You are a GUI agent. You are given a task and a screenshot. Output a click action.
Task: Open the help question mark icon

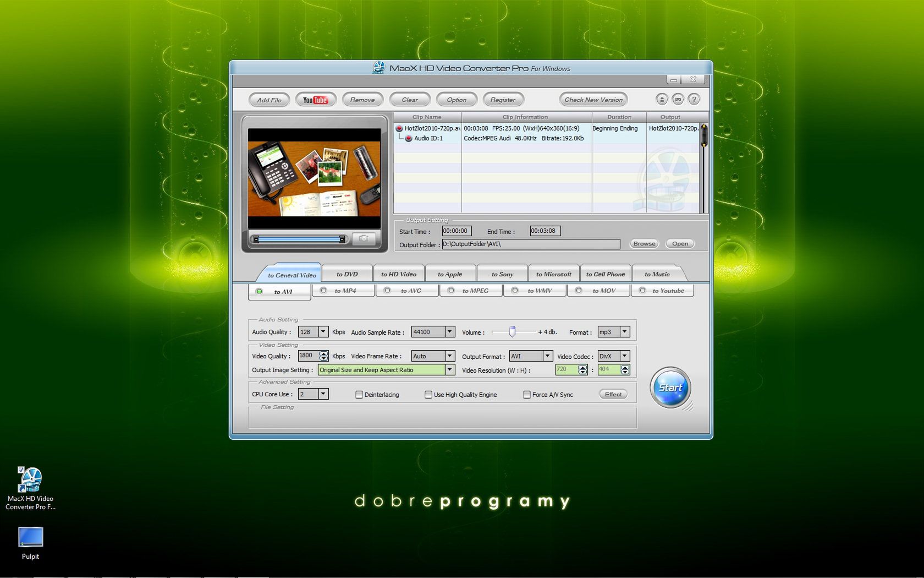(694, 100)
